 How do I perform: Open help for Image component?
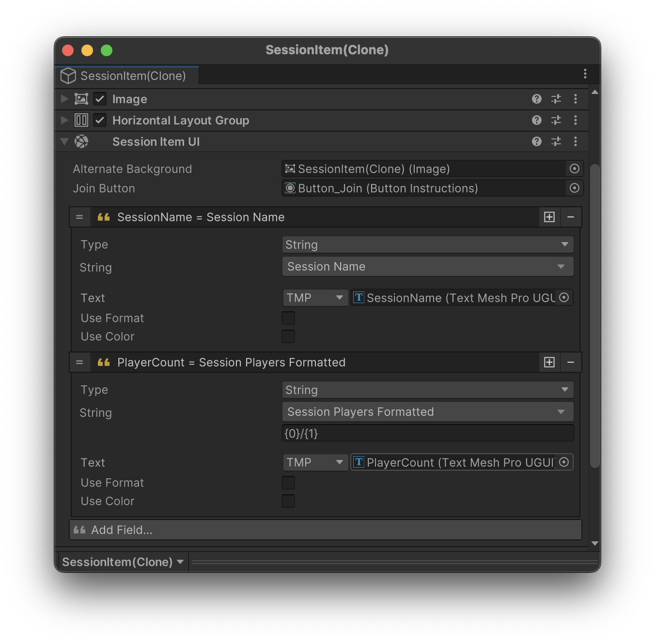click(x=536, y=99)
